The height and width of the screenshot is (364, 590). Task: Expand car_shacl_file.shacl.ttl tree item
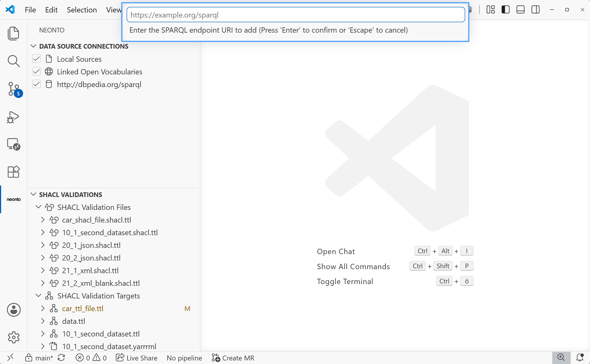pos(43,220)
